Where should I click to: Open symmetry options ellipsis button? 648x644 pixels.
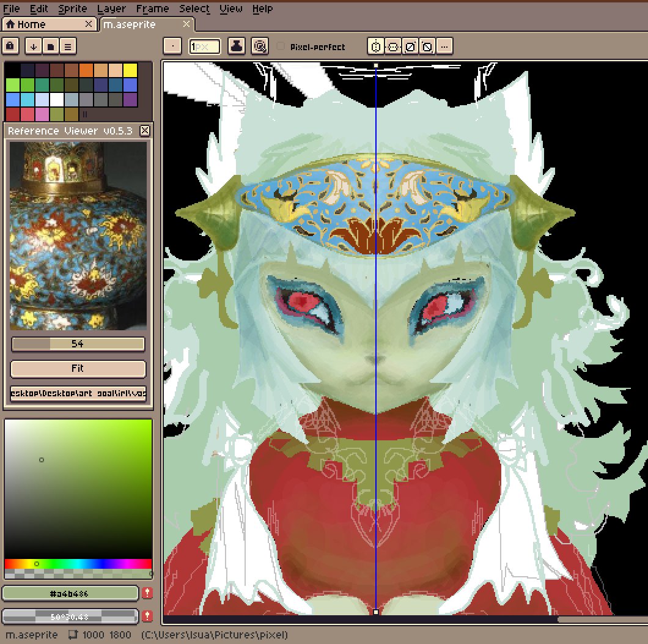444,46
